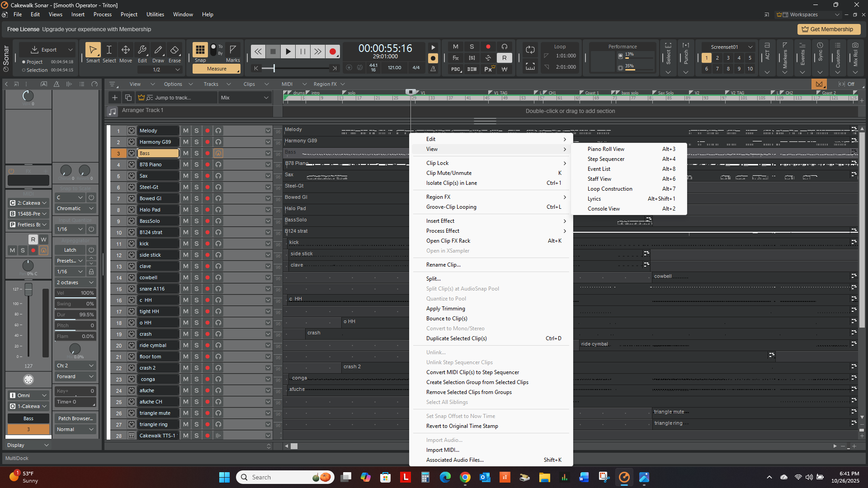Click the Bass channel volume fader

(28, 290)
